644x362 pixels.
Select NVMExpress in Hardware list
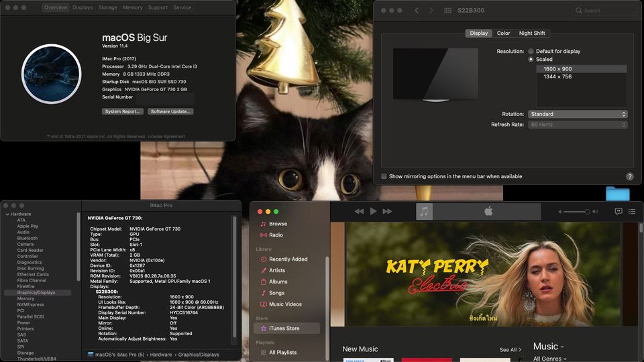pos(30,304)
